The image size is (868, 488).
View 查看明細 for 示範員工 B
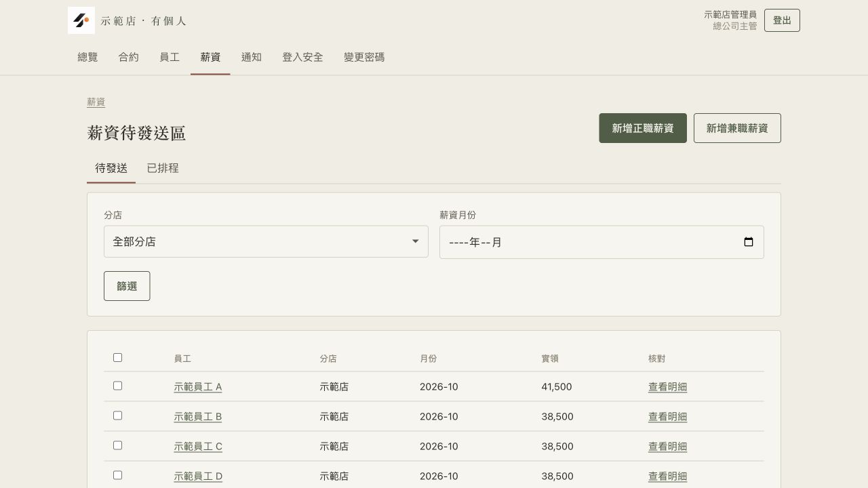click(x=667, y=417)
